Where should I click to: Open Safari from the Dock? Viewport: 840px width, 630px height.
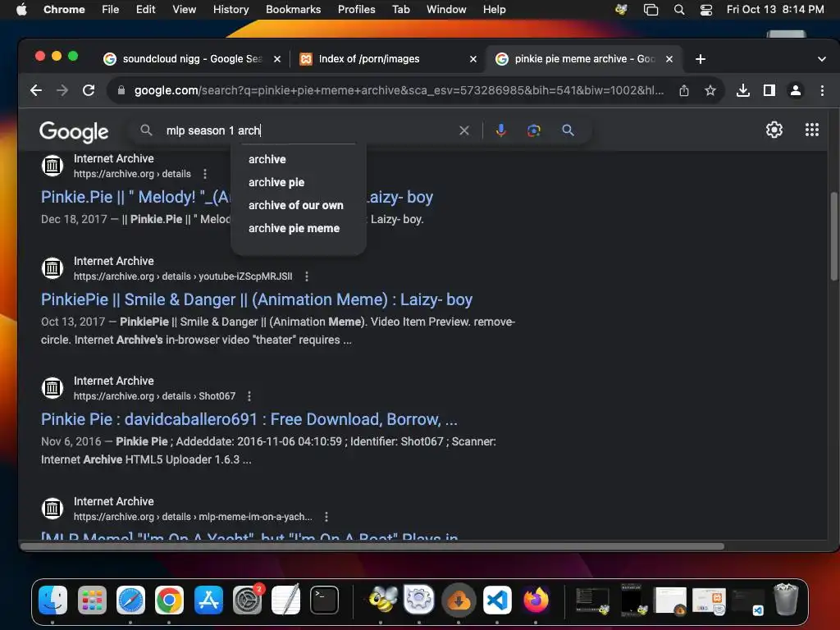[130, 600]
